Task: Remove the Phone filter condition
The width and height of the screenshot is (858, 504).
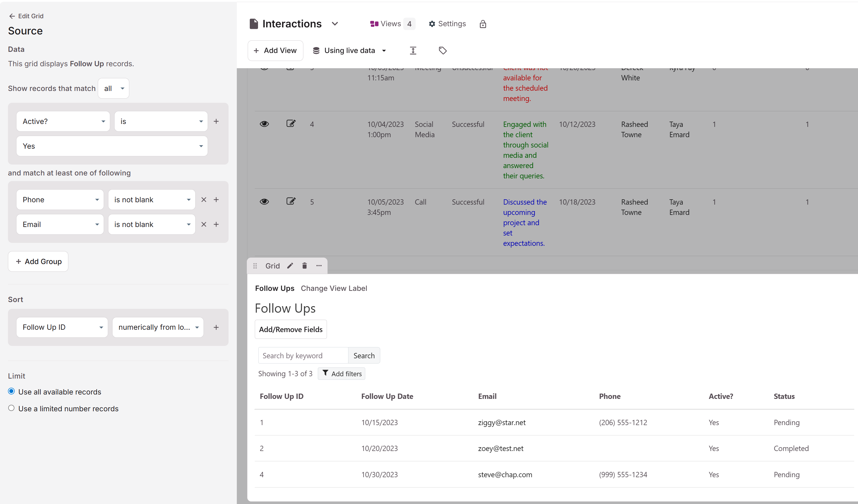Action: click(x=204, y=200)
